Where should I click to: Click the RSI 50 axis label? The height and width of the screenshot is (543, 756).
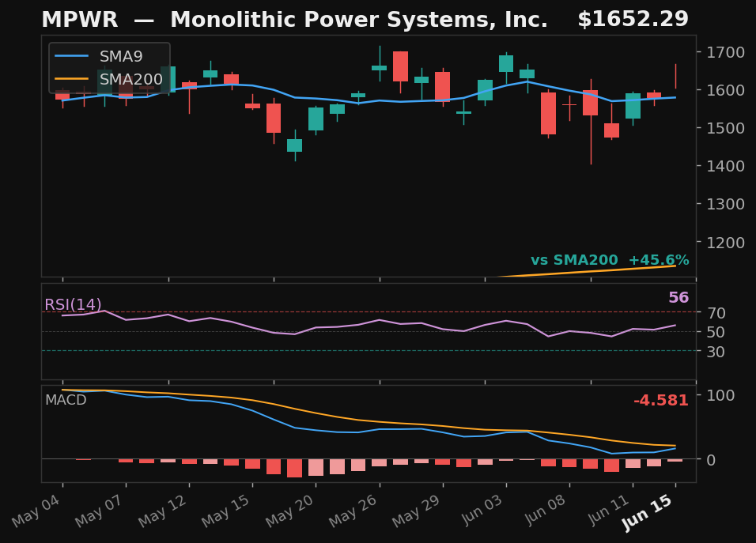[x=716, y=332]
